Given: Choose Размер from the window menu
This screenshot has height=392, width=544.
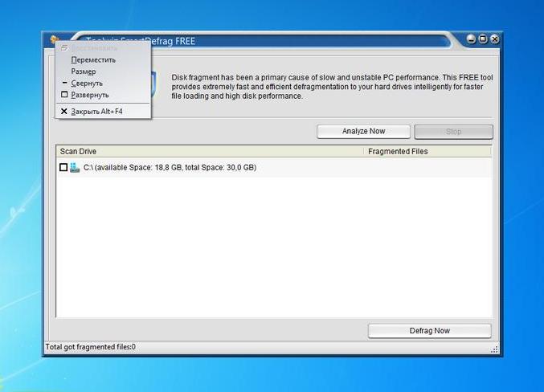Looking at the screenshot, I should pyautogui.click(x=103, y=71).
